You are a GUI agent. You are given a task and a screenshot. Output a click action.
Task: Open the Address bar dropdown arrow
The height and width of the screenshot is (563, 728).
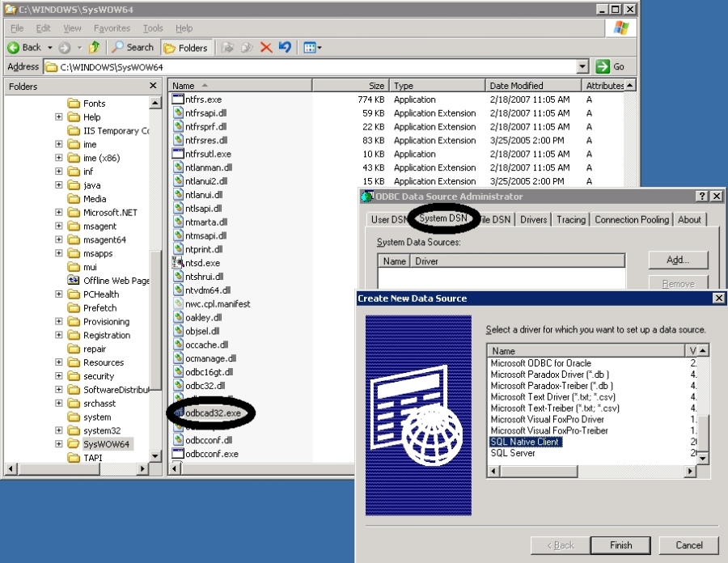coord(582,66)
